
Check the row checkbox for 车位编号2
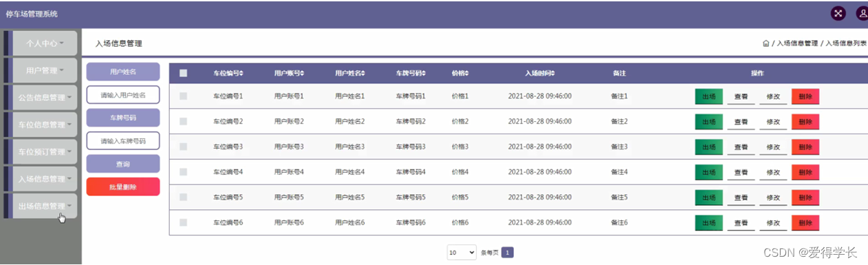pos(183,121)
